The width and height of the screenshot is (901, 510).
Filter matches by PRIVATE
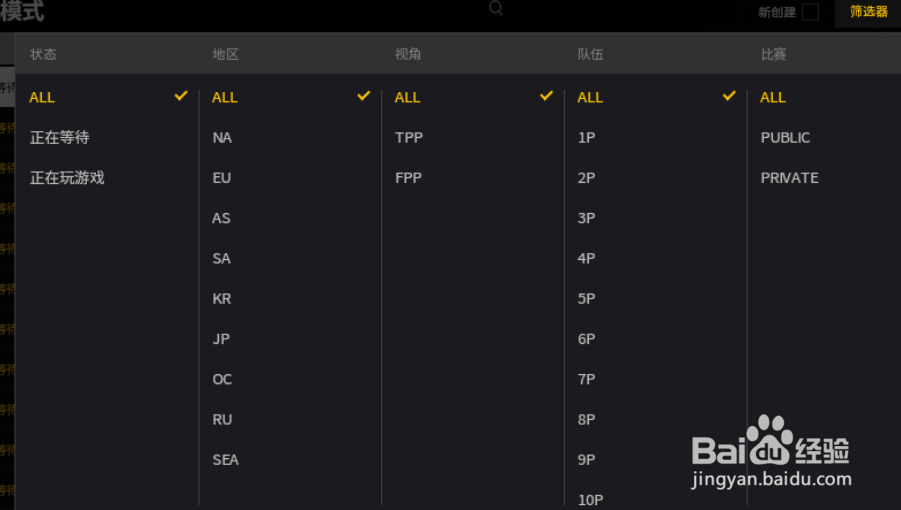pos(790,178)
